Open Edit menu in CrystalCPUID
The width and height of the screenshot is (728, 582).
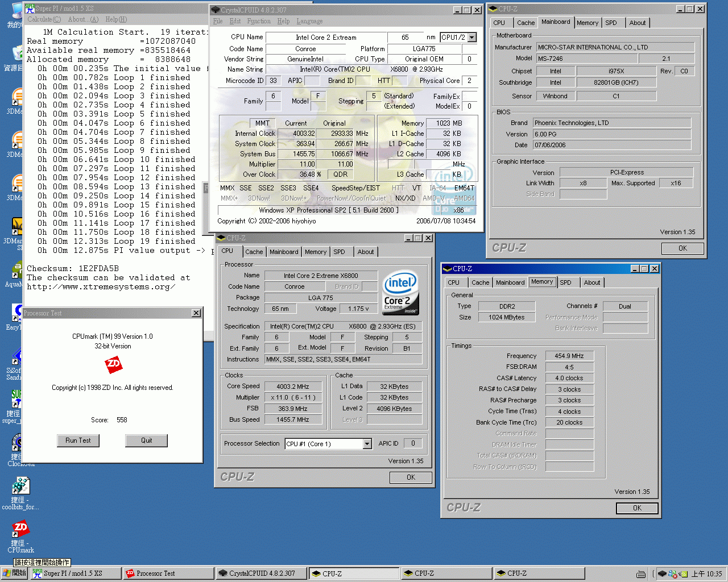tap(235, 21)
